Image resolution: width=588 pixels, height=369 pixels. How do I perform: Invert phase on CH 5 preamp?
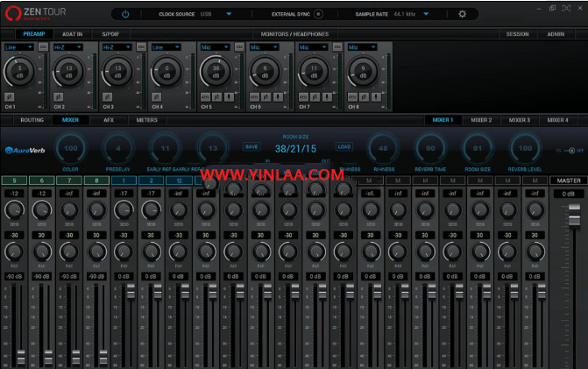pyautogui.click(x=216, y=97)
